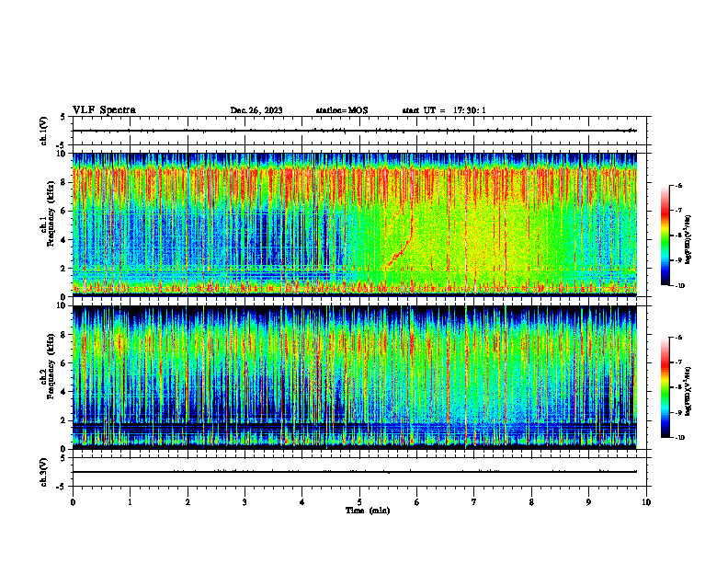Click the "station=MOS" header label
Screen dimensions: 728x563
(342, 110)
